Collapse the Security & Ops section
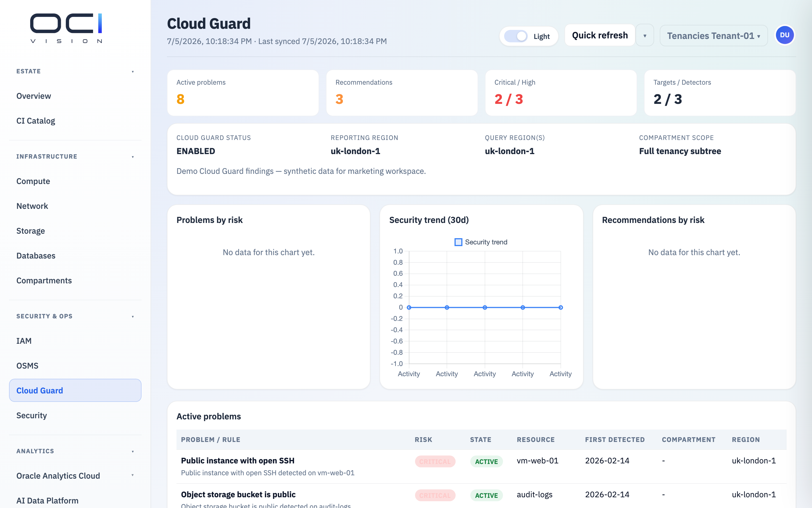Viewport: 812px width, 508px height. click(75, 316)
